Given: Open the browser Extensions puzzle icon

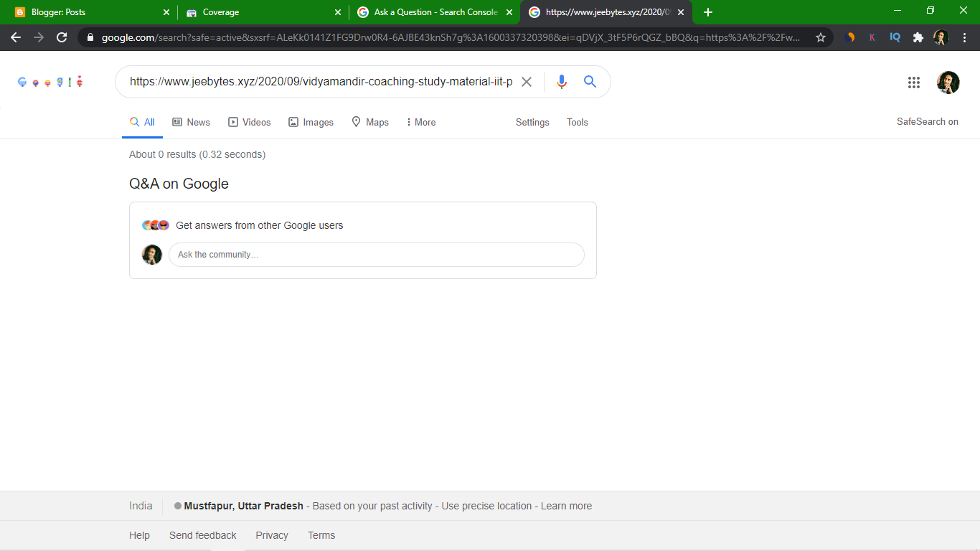Looking at the screenshot, I should pyautogui.click(x=918, y=37).
